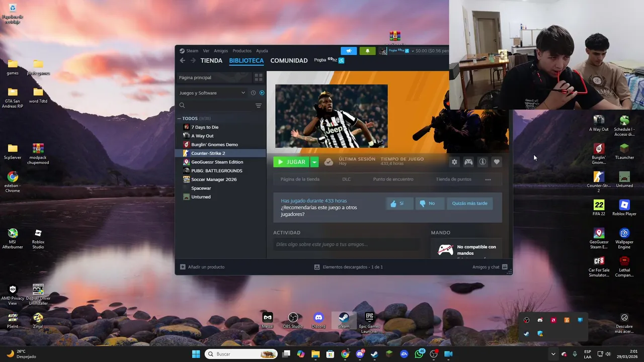Select Roblox Studio desktop icon
Image resolution: width=644 pixels, height=362 pixels.
[x=38, y=239]
